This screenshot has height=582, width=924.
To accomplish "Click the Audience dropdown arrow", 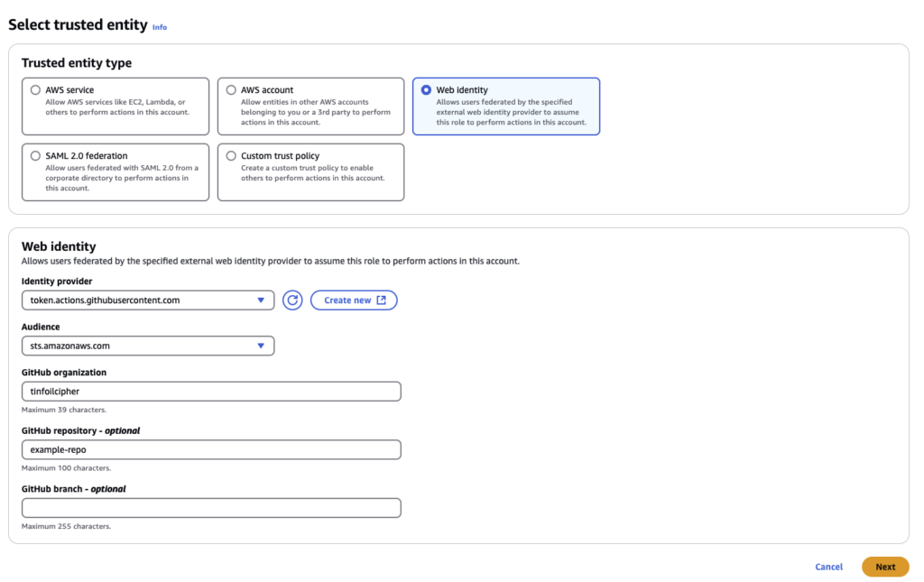I will pyautogui.click(x=261, y=346).
